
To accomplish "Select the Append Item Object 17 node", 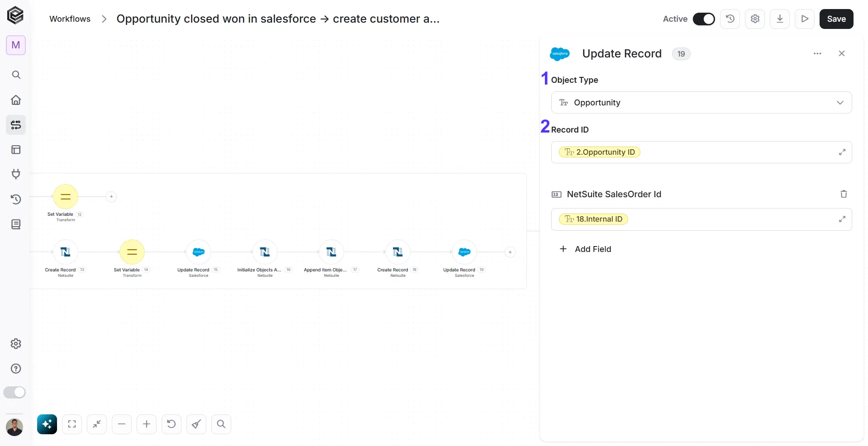I will (x=332, y=252).
